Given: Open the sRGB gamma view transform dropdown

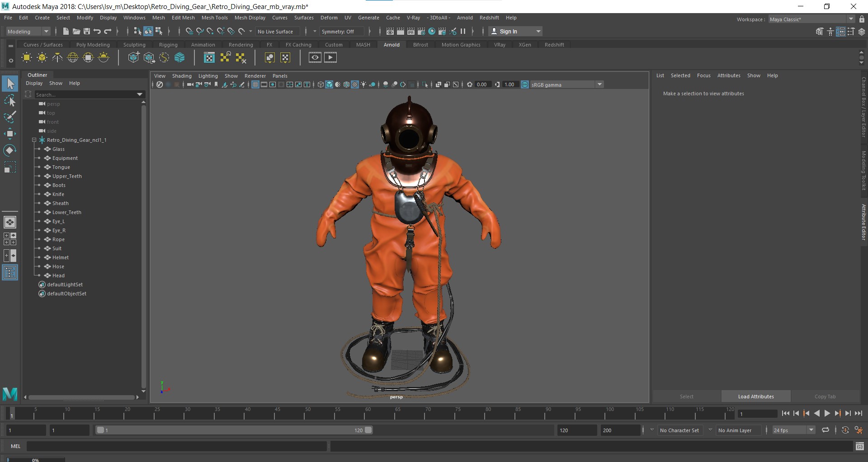Looking at the screenshot, I should (567, 84).
